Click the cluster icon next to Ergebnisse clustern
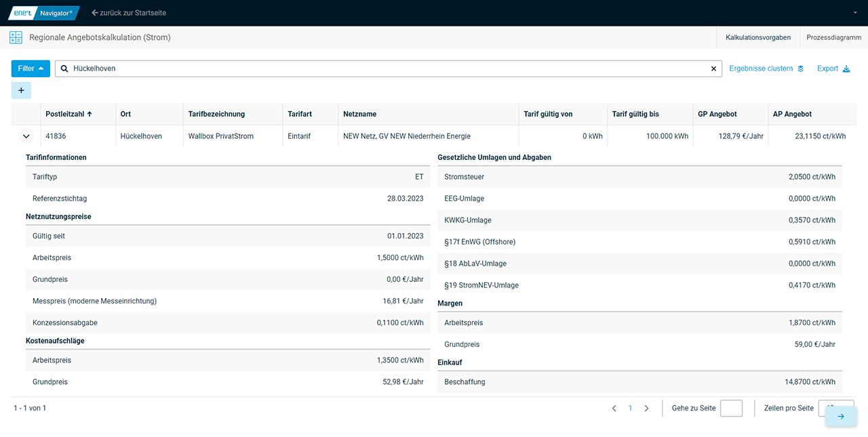The width and height of the screenshot is (868, 437). point(800,68)
